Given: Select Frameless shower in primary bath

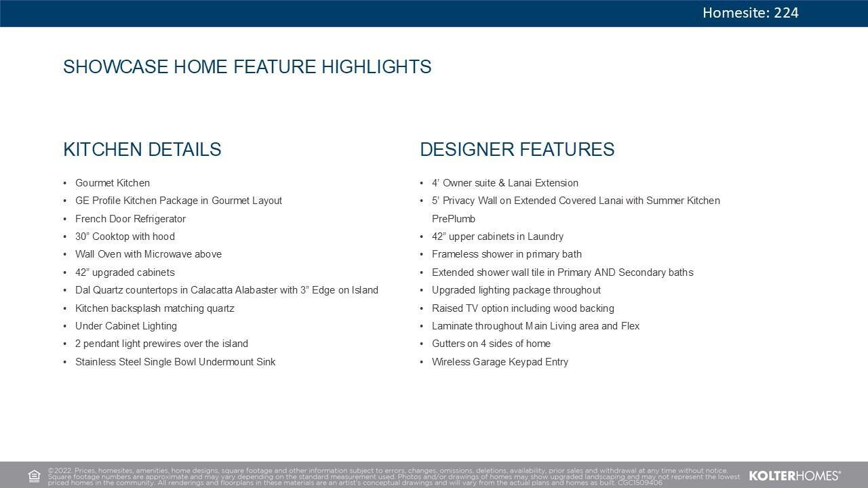Looking at the screenshot, I should [x=507, y=254].
